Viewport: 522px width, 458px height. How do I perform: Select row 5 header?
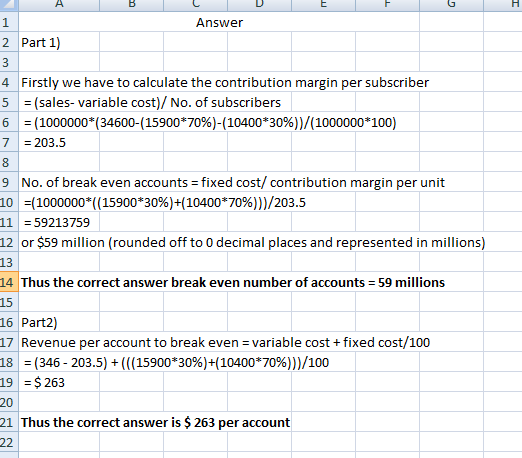tap(9, 102)
